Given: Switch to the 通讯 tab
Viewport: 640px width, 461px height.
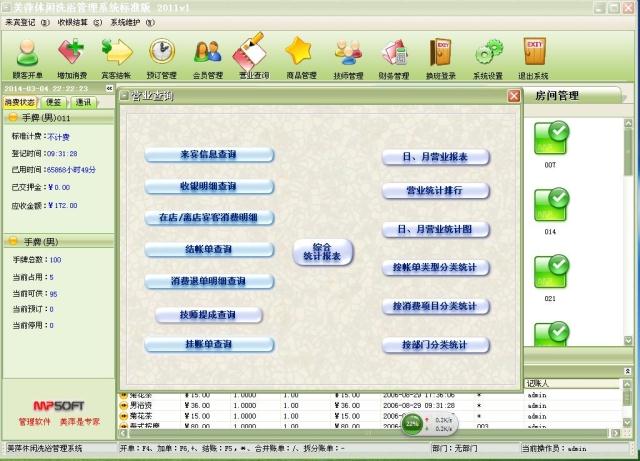Looking at the screenshot, I should point(83,102).
